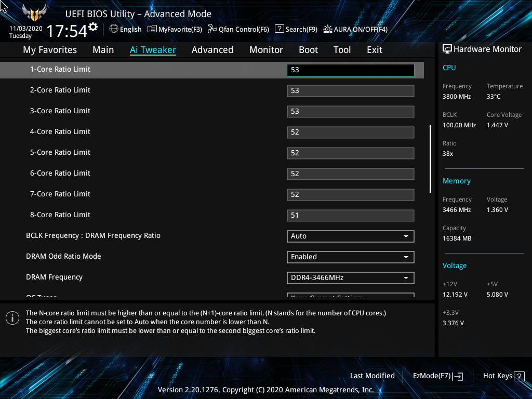This screenshot has width=532, height=399.
Task: Click the 38x ratio value
Action: click(447, 154)
